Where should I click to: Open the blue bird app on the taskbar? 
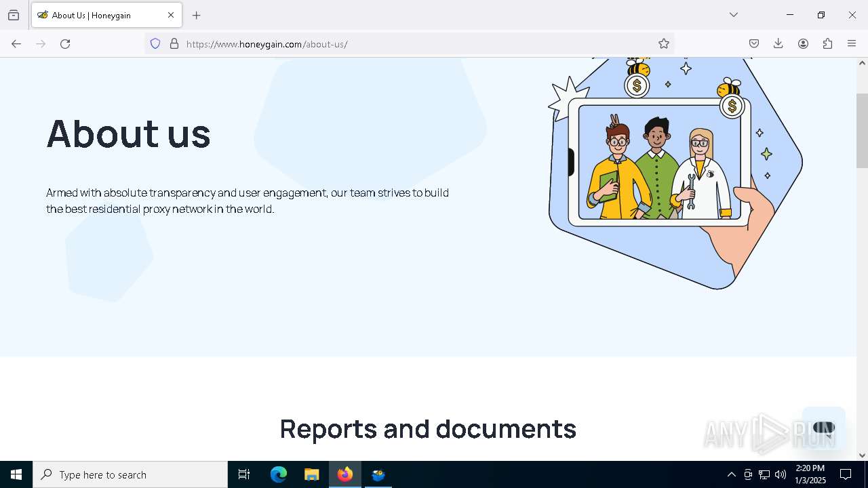click(x=378, y=474)
